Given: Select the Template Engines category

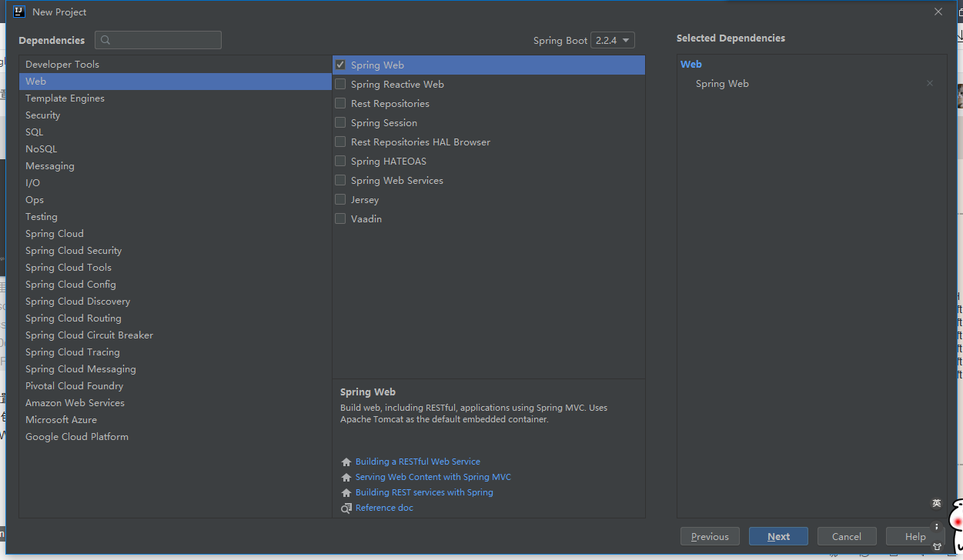Looking at the screenshot, I should point(65,98).
